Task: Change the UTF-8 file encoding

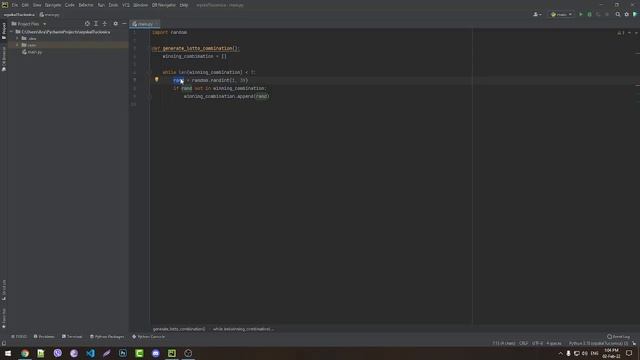Action: 538,344
